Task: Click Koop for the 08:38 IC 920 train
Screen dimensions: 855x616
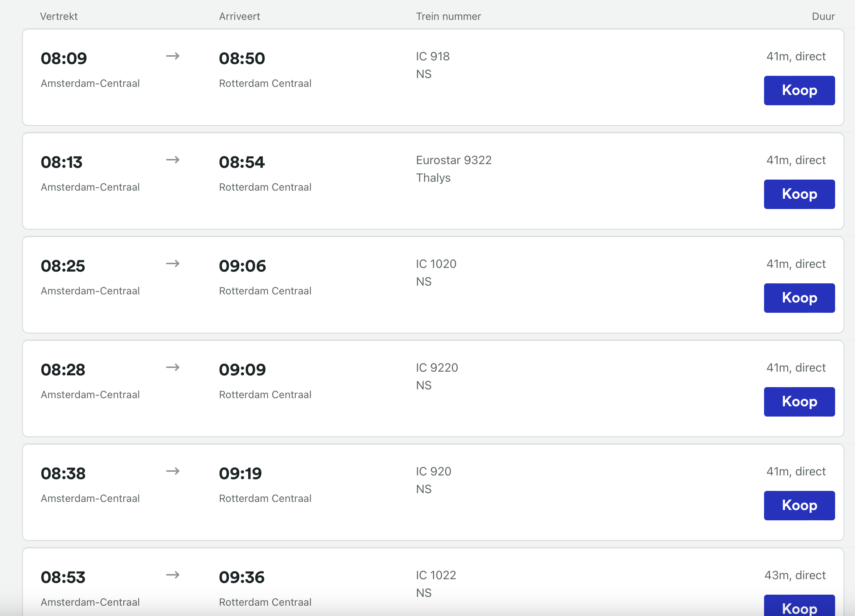Action: pyautogui.click(x=799, y=505)
